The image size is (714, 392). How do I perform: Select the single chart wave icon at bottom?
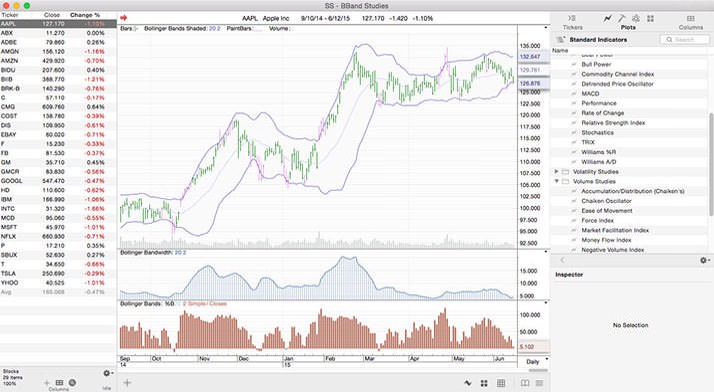point(468,383)
